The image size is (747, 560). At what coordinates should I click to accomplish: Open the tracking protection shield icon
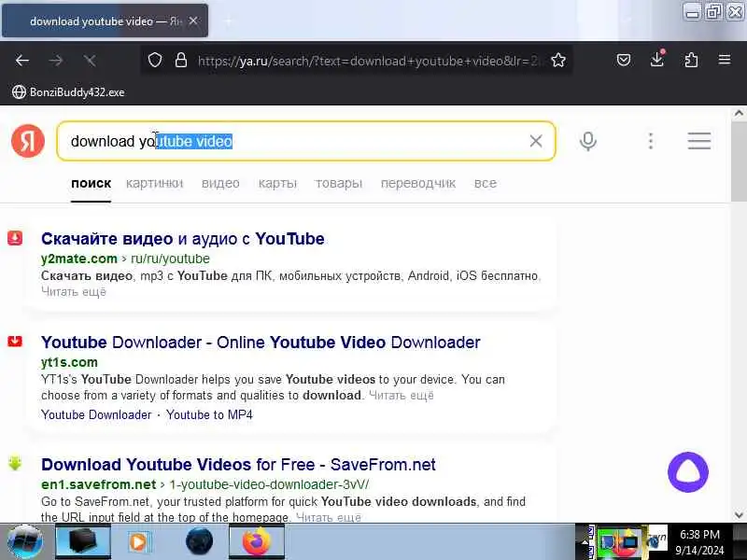[x=155, y=61]
